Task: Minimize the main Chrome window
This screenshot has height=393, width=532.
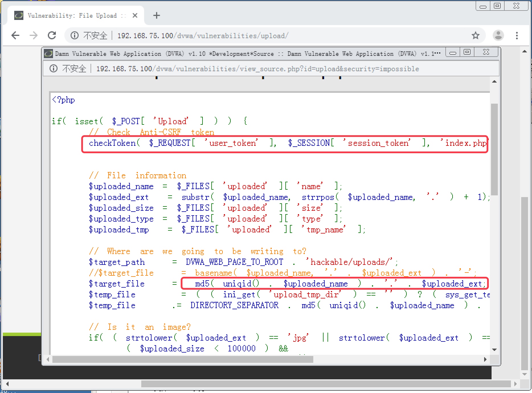Action: coord(483,6)
